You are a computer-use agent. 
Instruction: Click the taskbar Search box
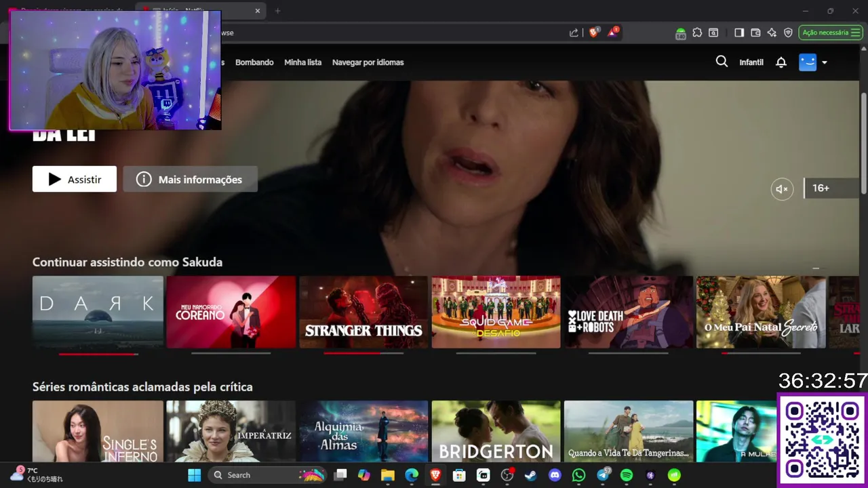coord(268,475)
